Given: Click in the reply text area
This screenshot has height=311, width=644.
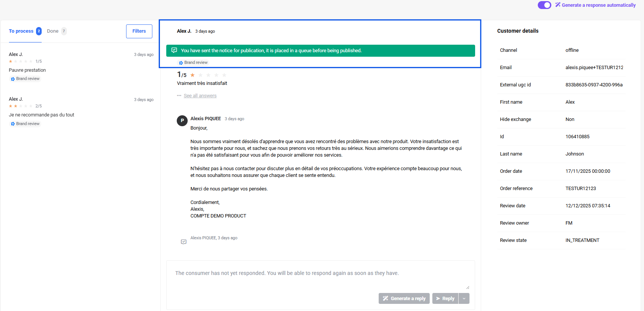Looking at the screenshot, I should tap(320, 278).
